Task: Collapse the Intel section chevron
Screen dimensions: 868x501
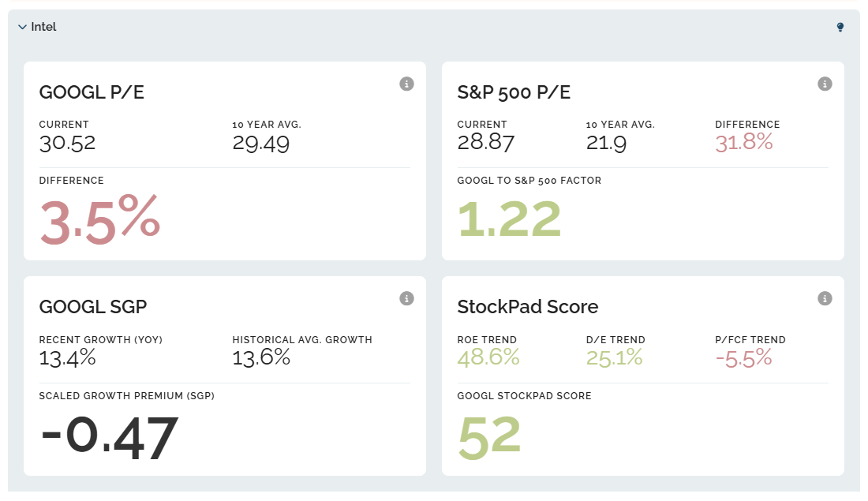Action: tap(22, 27)
